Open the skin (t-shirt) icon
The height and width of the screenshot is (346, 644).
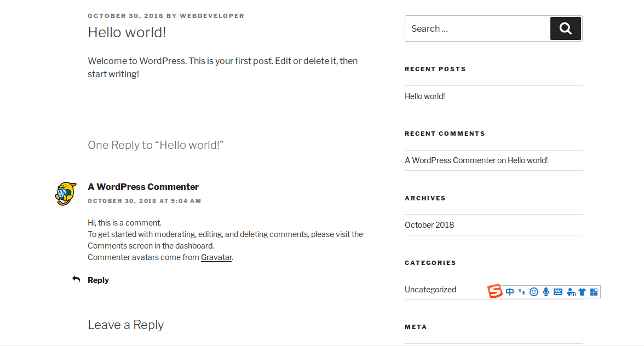point(582,292)
